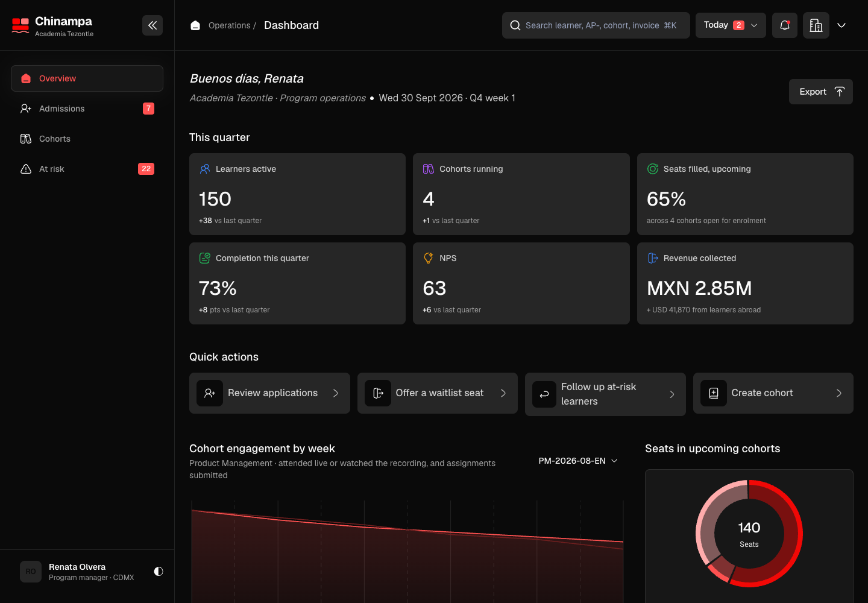Viewport: 868px width, 603px height.
Task: Collapse the sidebar with the double-chevron button
Action: [153, 25]
